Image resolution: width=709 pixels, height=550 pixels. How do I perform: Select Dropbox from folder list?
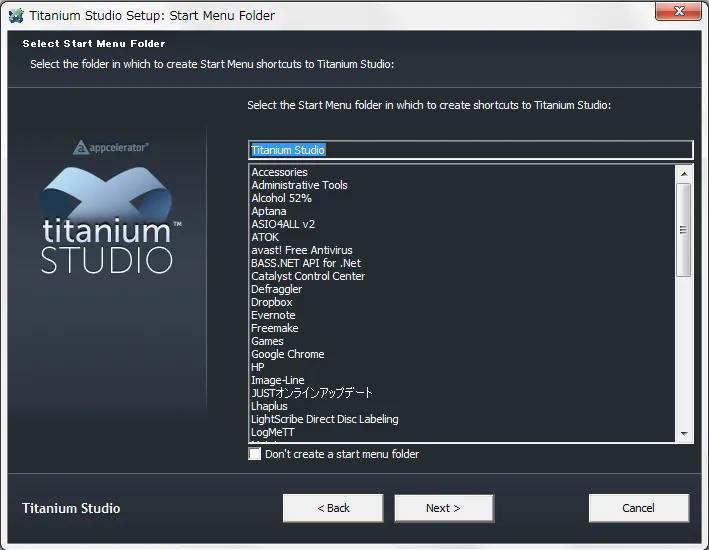pyautogui.click(x=271, y=302)
